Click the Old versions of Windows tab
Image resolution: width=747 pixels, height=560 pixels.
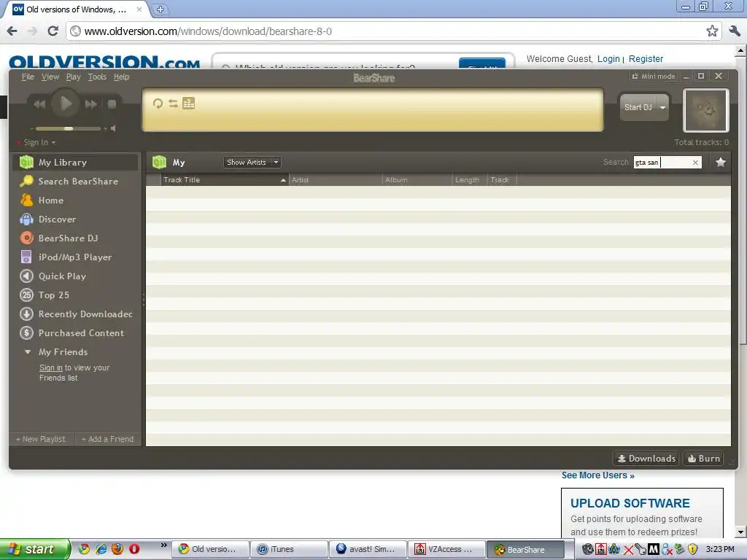pos(76,9)
